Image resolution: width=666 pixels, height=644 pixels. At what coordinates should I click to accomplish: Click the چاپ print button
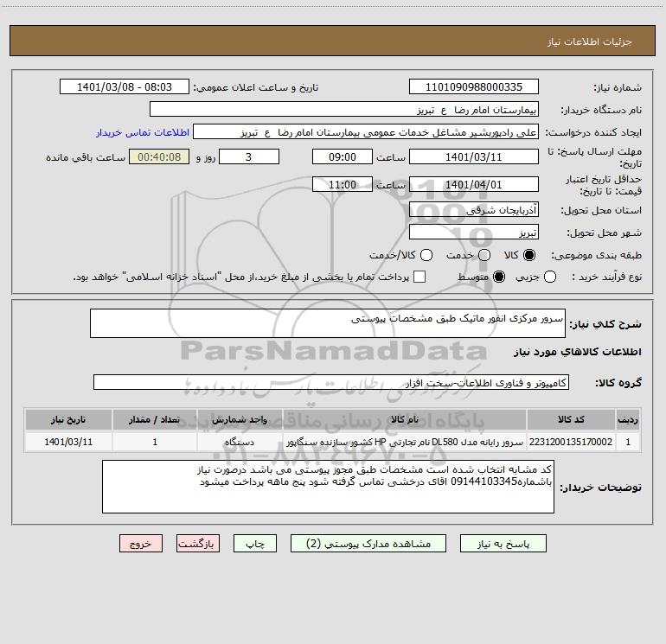255,544
